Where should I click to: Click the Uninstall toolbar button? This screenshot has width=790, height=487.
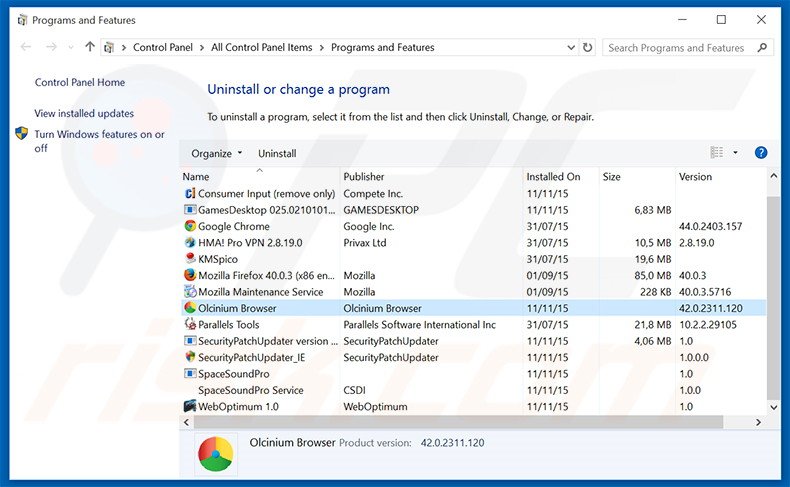pos(277,153)
